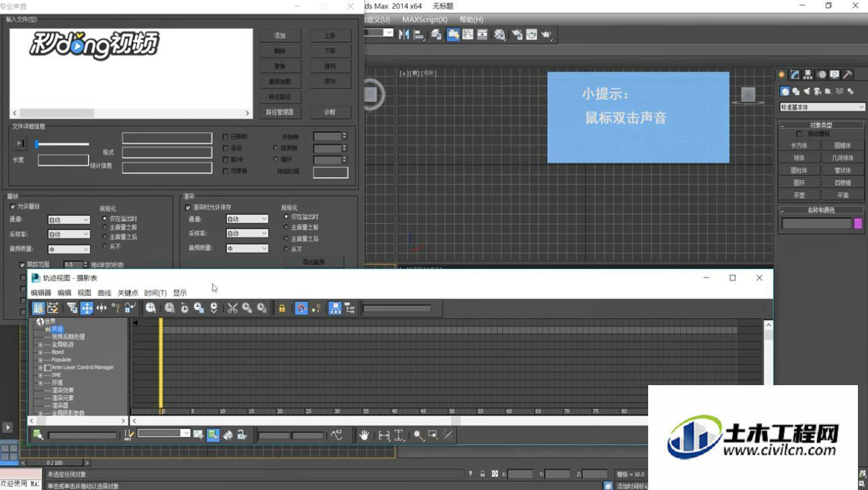Select the Move Keys tool in Track View
The width and height of the screenshot is (868, 490).
point(87,308)
